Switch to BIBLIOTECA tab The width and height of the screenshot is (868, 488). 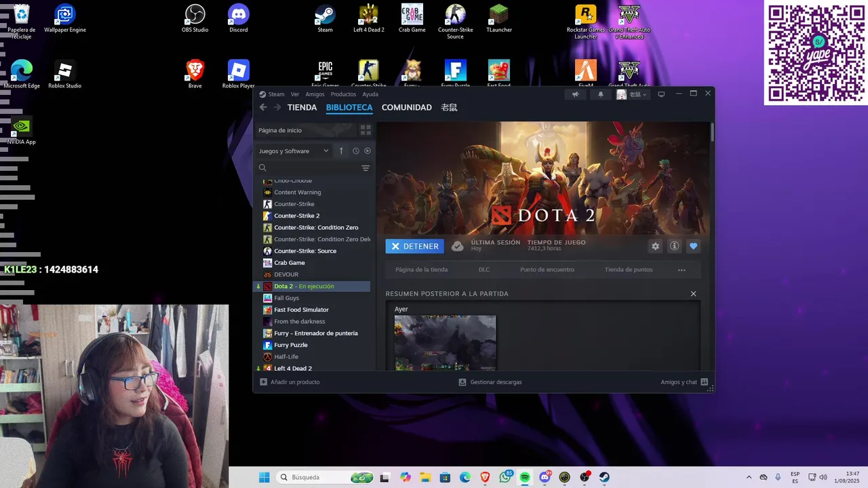[349, 107]
